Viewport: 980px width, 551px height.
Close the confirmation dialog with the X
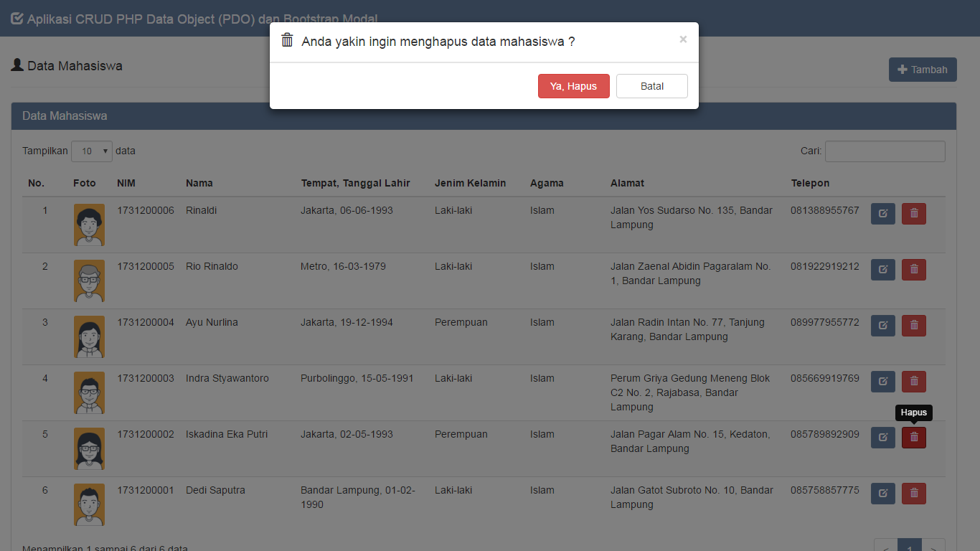click(x=683, y=39)
